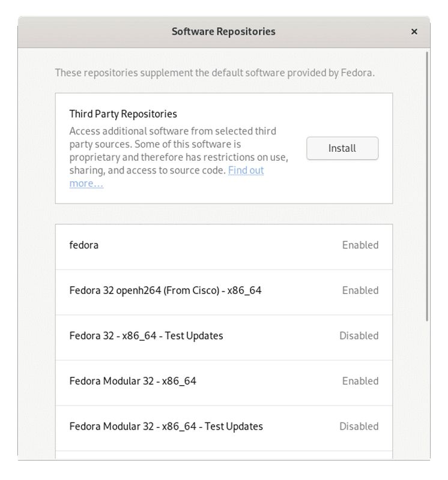Select Fedora Modular 32 Test Updates repository row
This screenshot has height=480, width=448.
click(x=166, y=427)
